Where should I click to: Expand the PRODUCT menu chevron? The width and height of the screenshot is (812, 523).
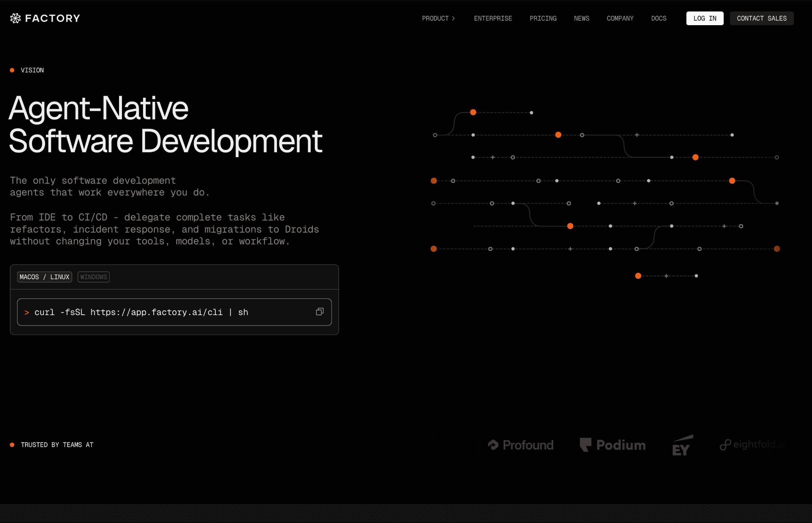[x=453, y=18]
